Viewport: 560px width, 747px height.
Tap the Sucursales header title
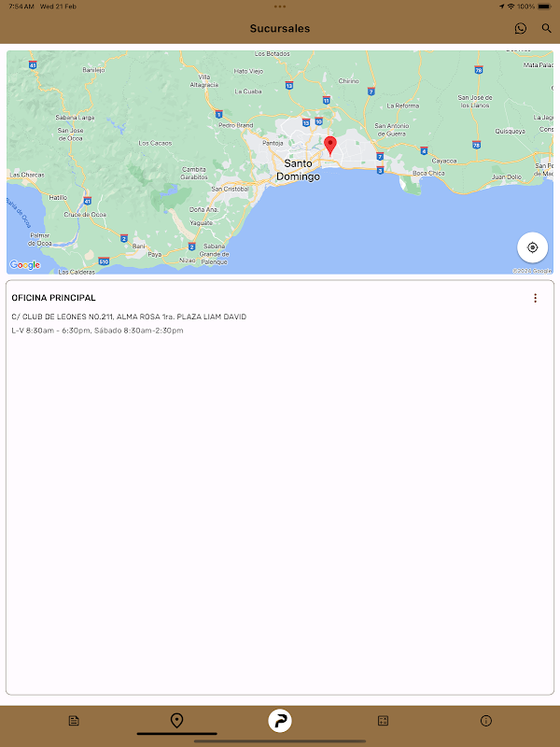coord(280,29)
